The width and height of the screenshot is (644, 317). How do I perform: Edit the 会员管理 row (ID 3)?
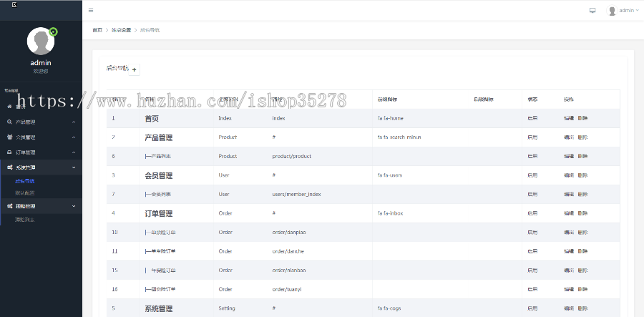tap(569, 175)
